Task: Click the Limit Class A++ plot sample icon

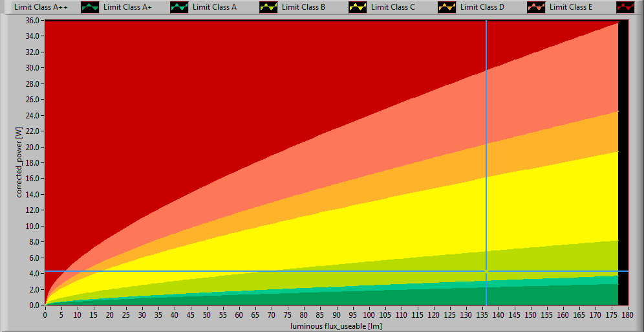Action: point(91,8)
